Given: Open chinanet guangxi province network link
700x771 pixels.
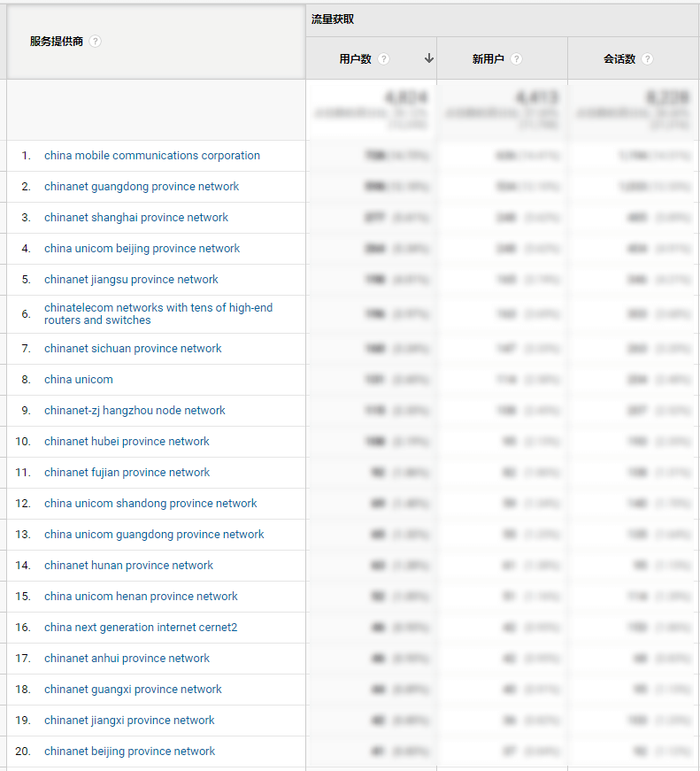Looking at the screenshot, I should coord(133,689).
